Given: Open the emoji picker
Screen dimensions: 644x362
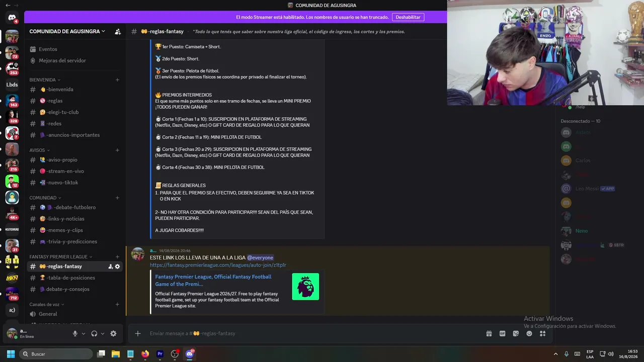Looking at the screenshot, I should pyautogui.click(x=529, y=333).
